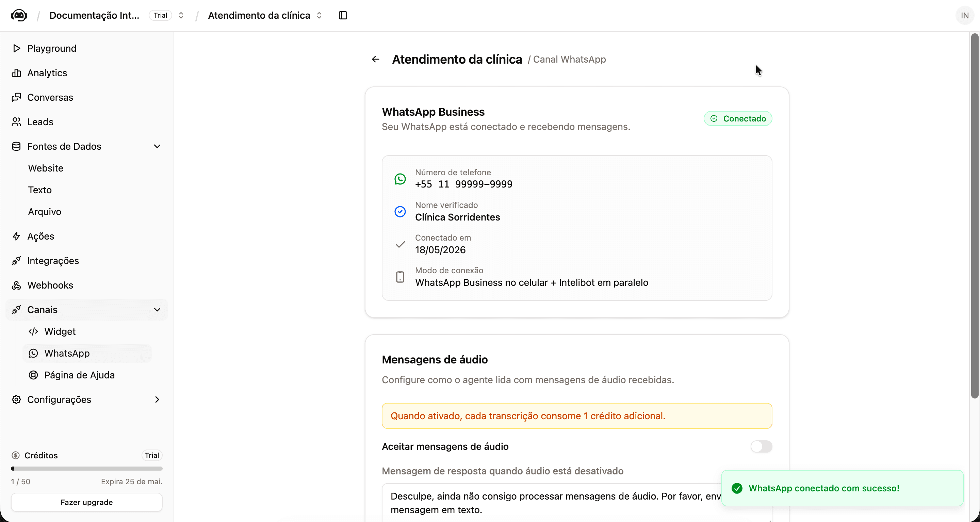Collapse the Fontes de Dados section chevron

[157, 146]
